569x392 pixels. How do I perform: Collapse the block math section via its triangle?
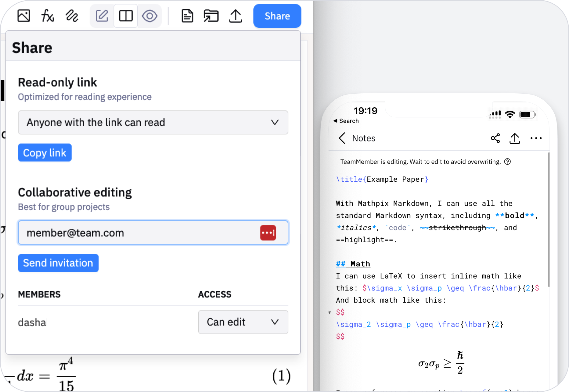coord(330,312)
